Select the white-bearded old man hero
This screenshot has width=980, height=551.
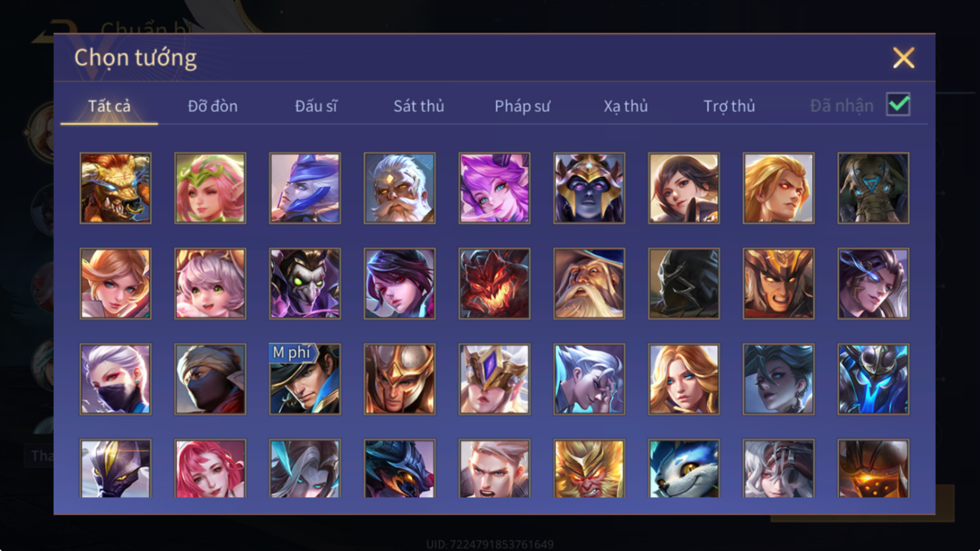coord(400,188)
